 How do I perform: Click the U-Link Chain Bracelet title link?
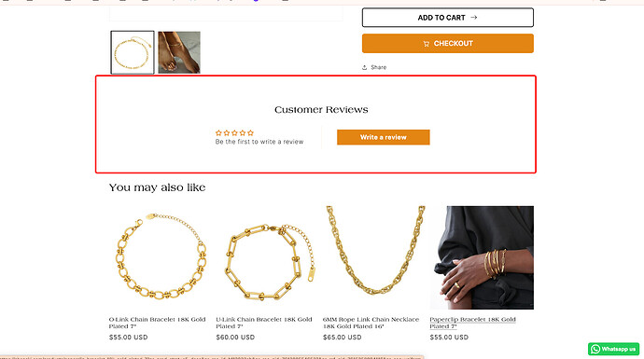264,323
